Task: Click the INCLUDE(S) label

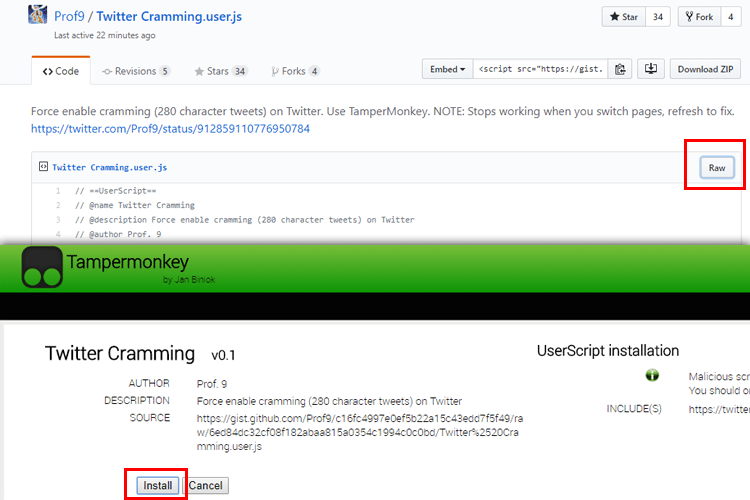Action: click(634, 409)
